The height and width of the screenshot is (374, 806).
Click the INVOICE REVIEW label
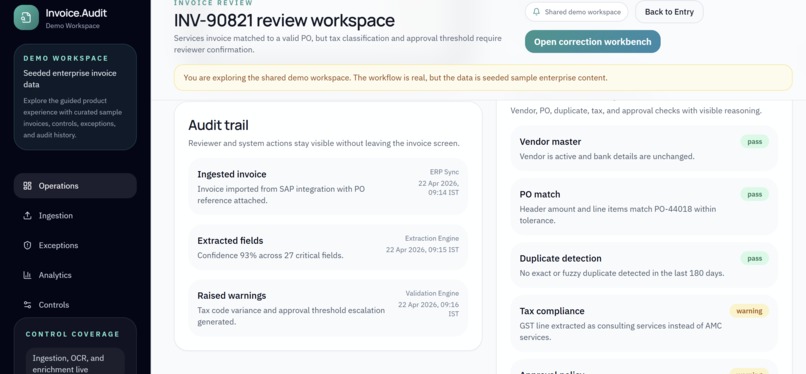(213, 3)
